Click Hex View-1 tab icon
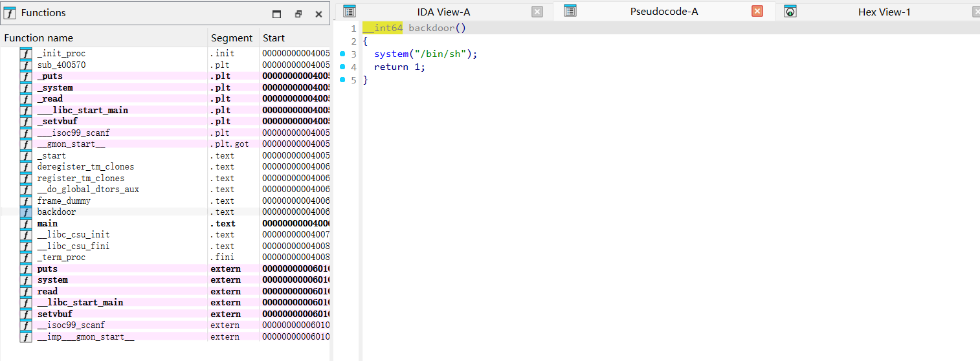The height and width of the screenshot is (361, 980). 790,11
